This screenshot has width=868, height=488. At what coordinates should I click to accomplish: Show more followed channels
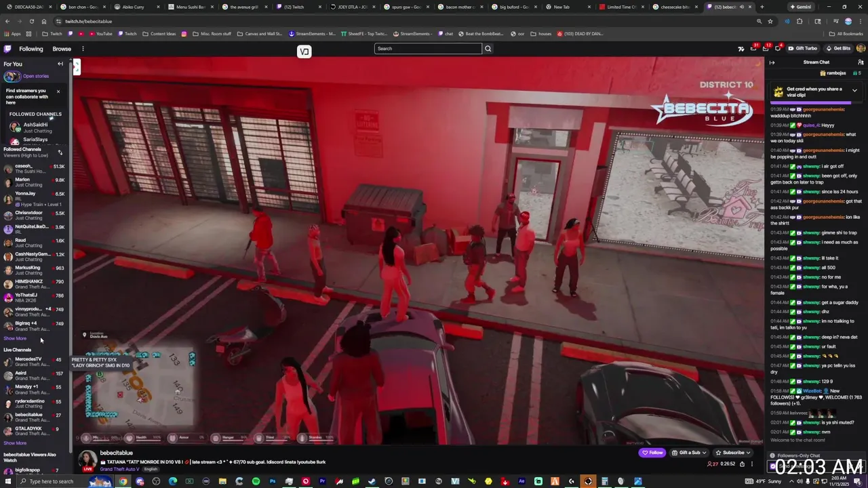click(x=15, y=338)
